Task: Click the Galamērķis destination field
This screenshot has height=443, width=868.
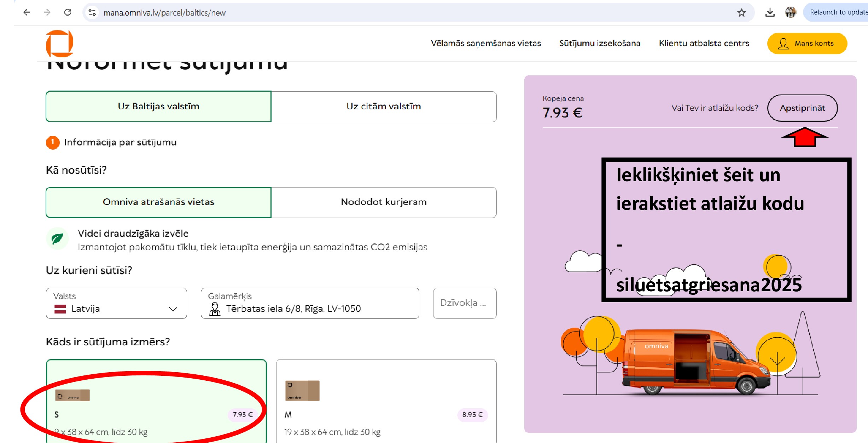Action: (310, 303)
